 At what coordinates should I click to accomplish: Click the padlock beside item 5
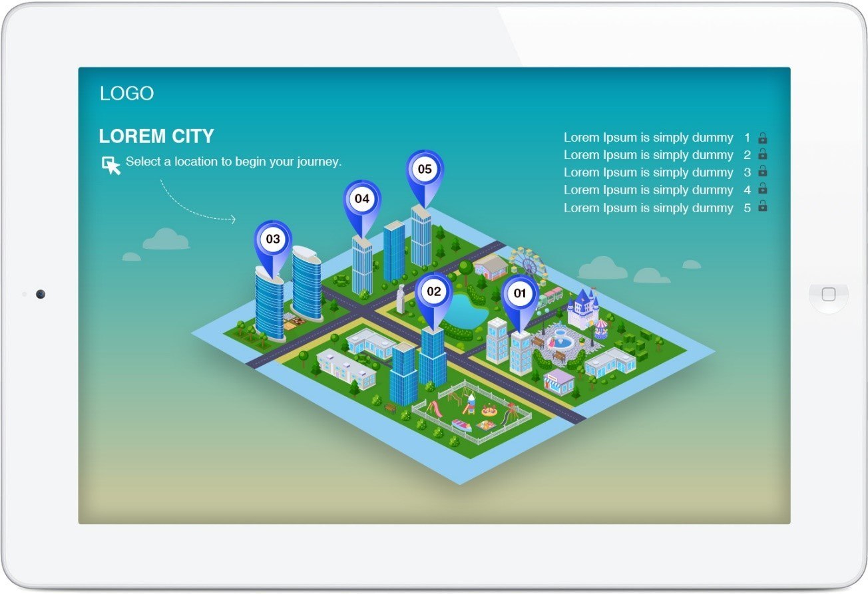point(762,207)
